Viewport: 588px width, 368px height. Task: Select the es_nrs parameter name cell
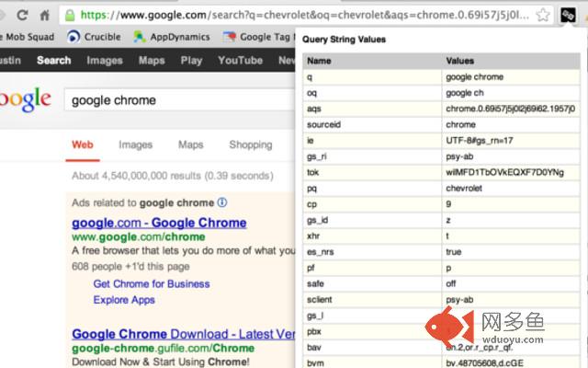click(372, 252)
